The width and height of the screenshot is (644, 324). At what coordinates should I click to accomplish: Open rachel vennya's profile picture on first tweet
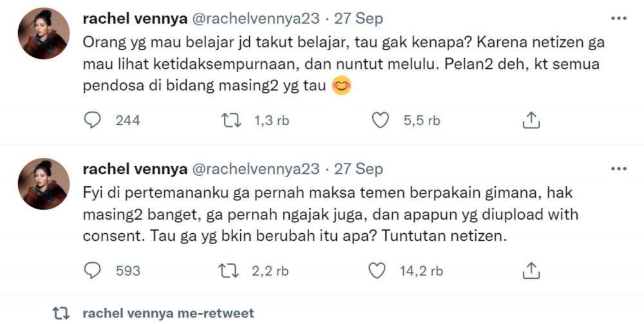point(44,33)
